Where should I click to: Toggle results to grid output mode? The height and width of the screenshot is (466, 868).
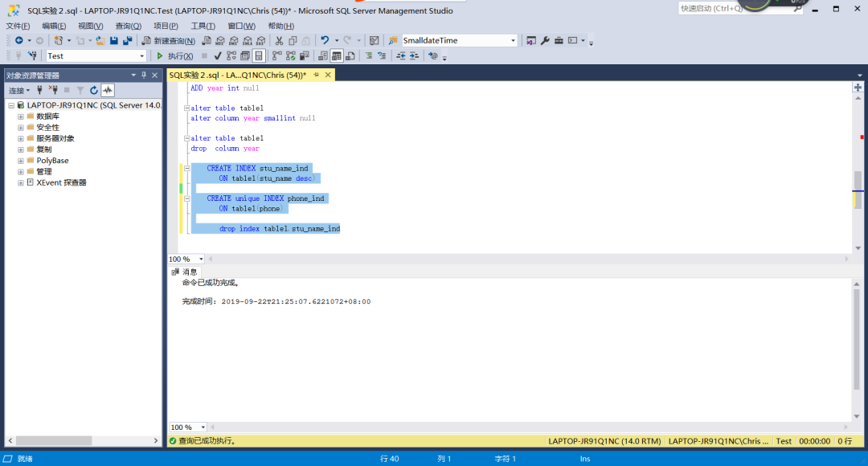[x=337, y=55]
